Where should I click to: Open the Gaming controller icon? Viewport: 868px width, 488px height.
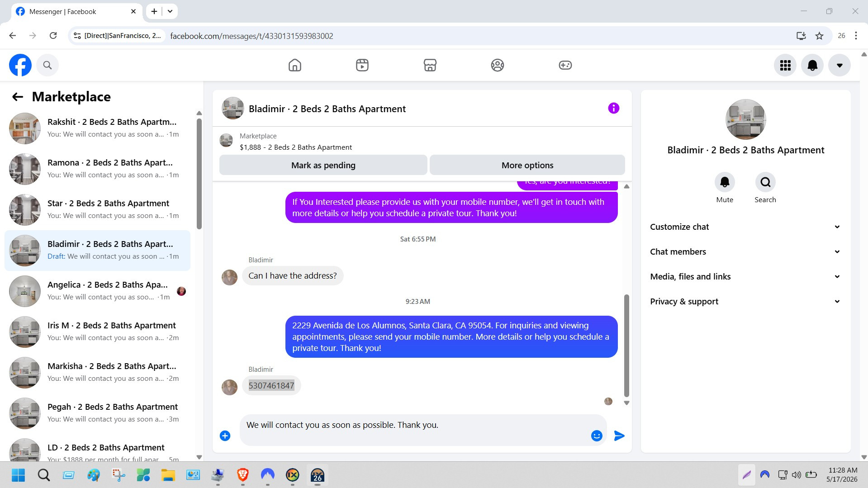click(565, 65)
